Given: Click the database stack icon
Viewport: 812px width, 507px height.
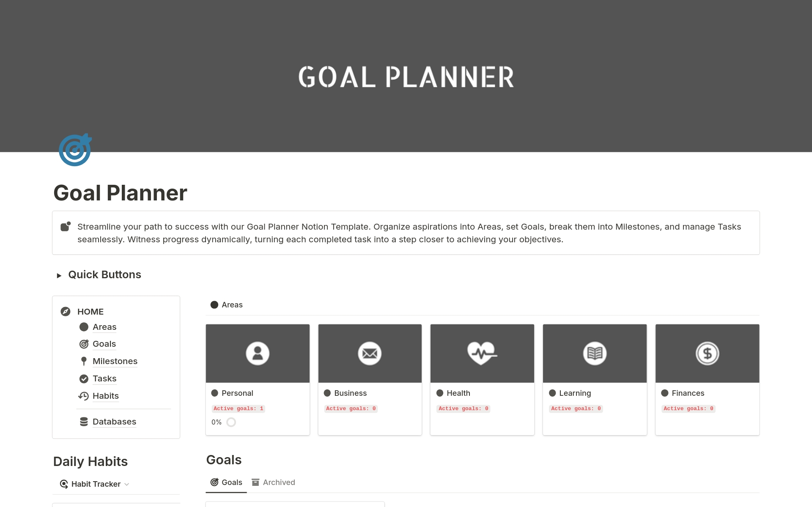Looking at the screenshot, I should coord(84,422).
